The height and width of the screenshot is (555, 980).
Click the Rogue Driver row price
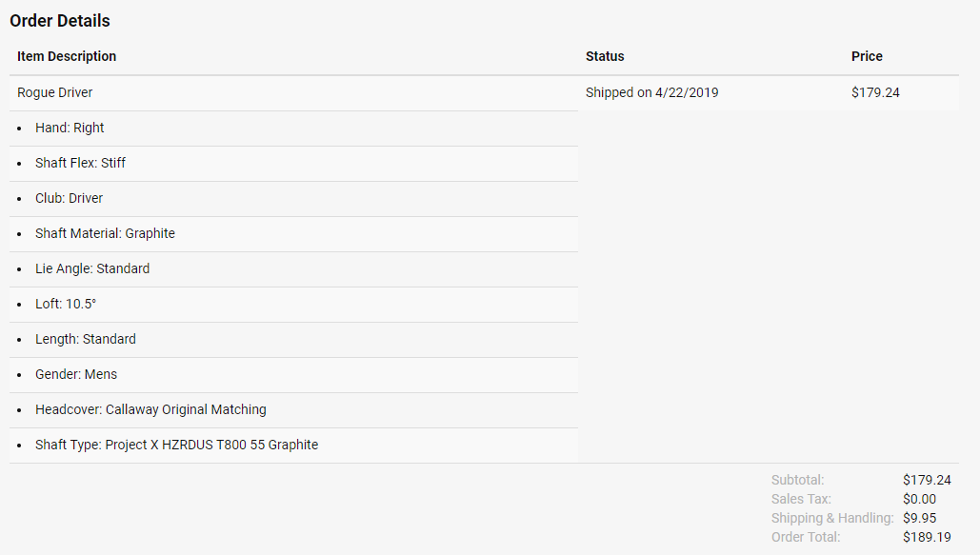pos(875,92)
